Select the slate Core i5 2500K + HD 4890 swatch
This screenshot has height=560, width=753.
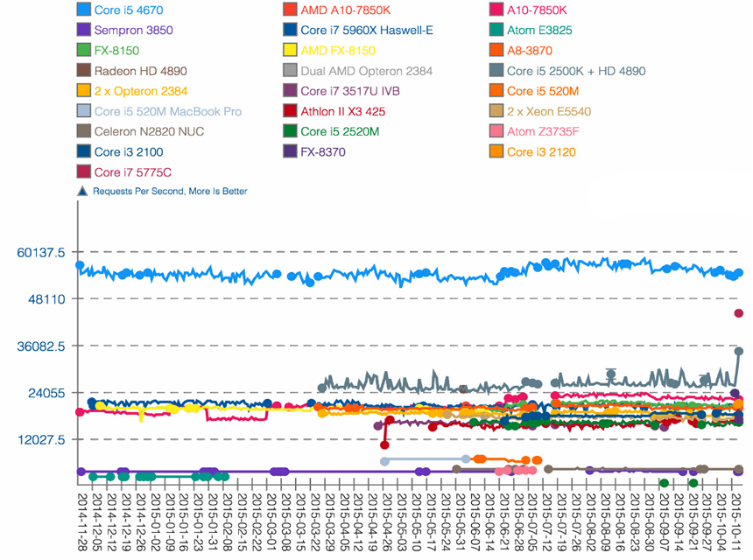(496, 71)
